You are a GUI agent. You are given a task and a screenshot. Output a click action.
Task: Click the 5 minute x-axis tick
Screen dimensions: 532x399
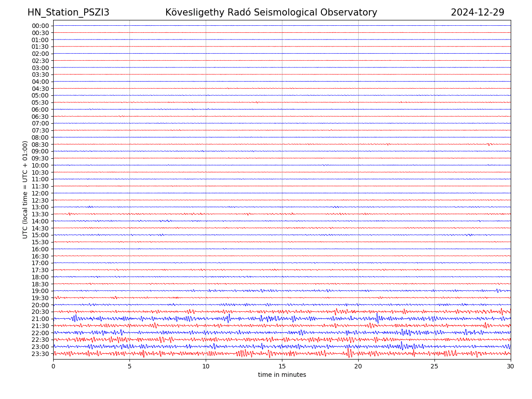point(129,367)
